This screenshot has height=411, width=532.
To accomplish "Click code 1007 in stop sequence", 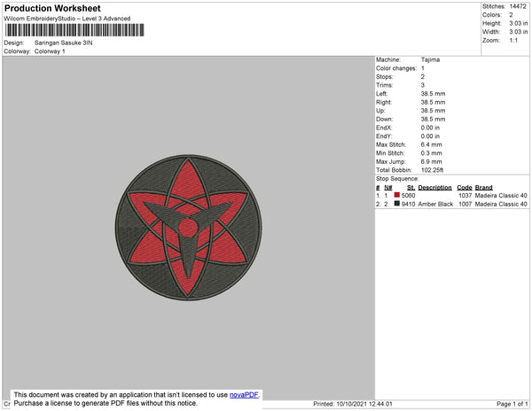I will [x=465, y=204].
